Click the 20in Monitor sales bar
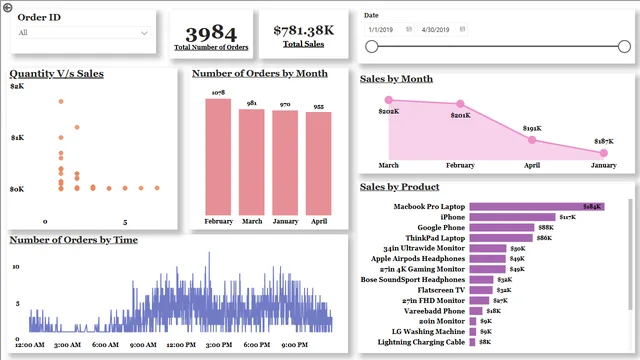 pyautogui.click(x=473, y=321)
